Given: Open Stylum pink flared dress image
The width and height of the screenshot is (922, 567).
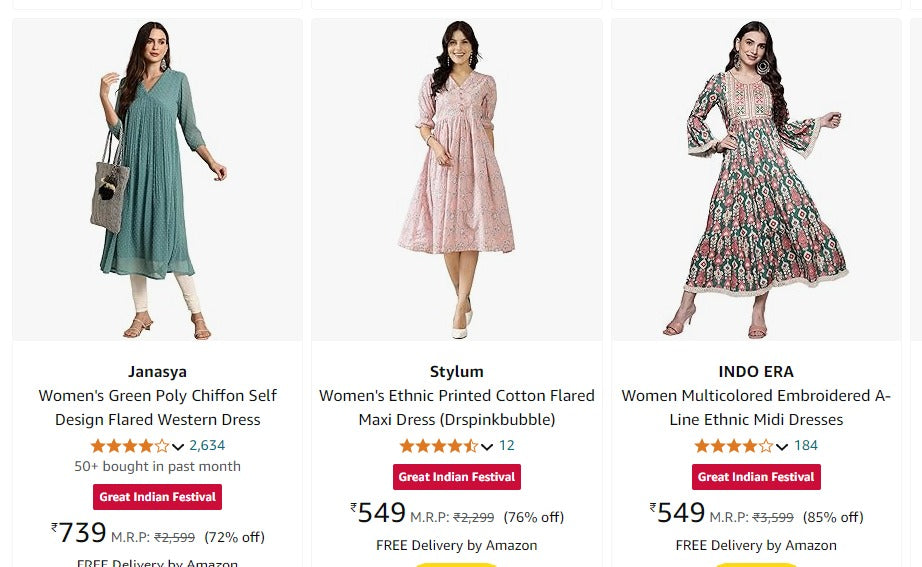Looking at the screenshot, I should tap(457, 180).
